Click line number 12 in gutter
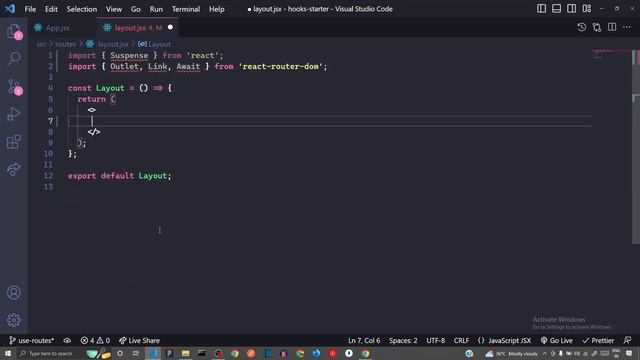Screen dimensions: 640x360 click(48, 176)
